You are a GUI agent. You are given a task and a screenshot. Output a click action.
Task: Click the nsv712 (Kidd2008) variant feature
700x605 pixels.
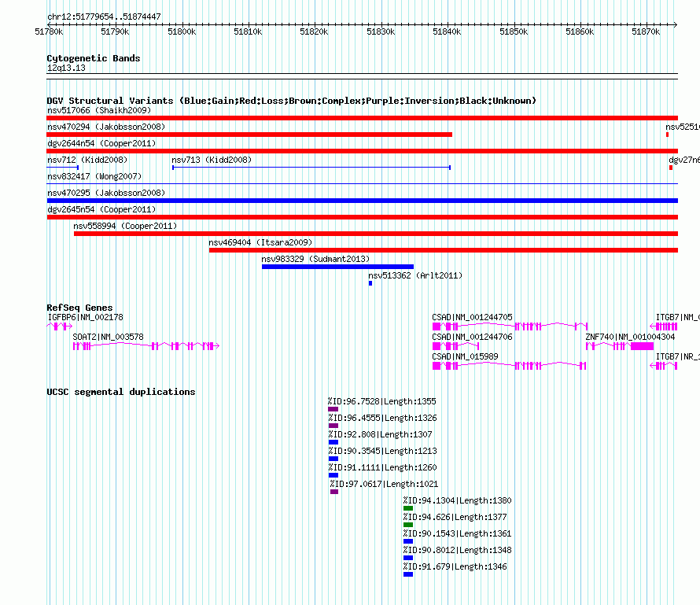pyautogui.click(x=62, y=168)
